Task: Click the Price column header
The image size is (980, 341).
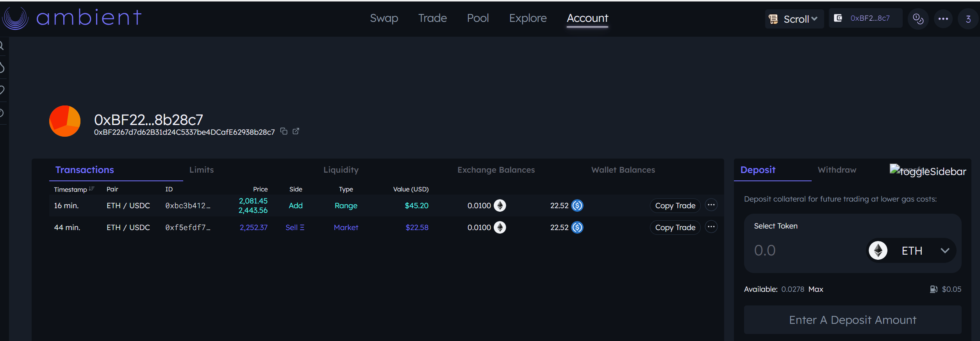Action: 260,189
